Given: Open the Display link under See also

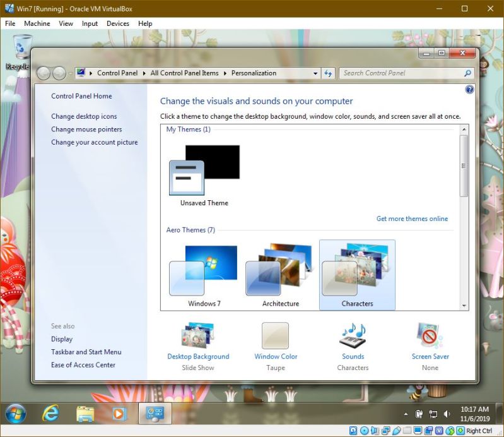Looking at the screenshot, I should 62,339.
